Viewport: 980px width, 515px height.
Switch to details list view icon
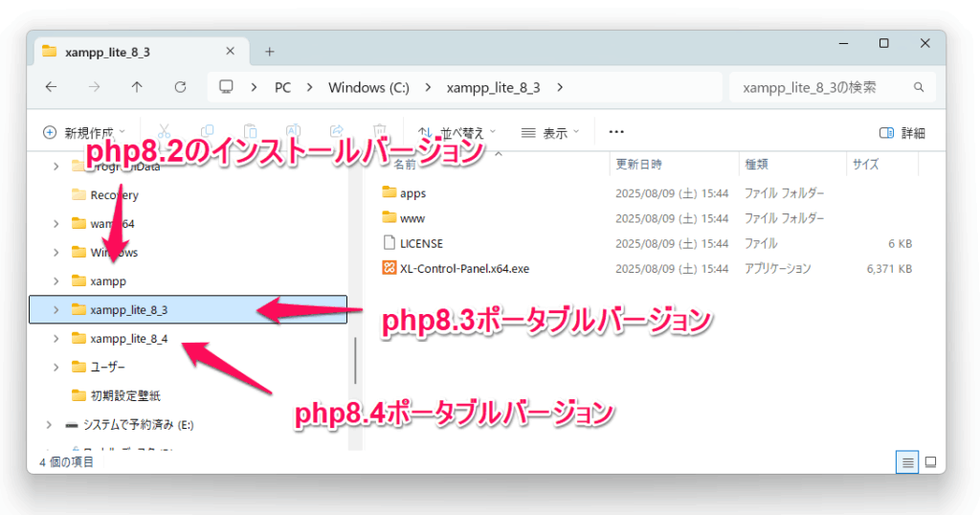tap(907, 462)
